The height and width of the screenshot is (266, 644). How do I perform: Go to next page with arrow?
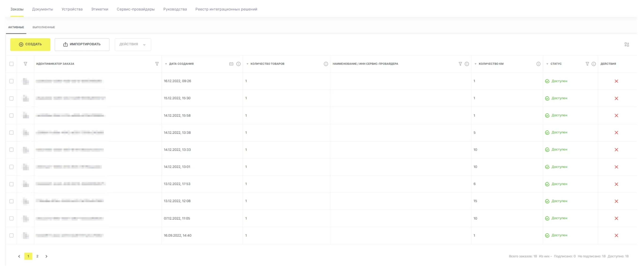[46, 256]
